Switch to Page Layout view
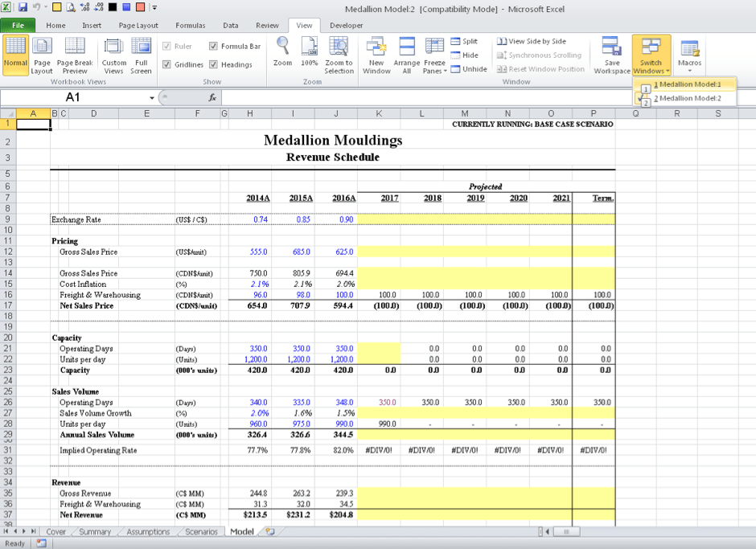The image size is (756, 549). [x=42, y=55]
